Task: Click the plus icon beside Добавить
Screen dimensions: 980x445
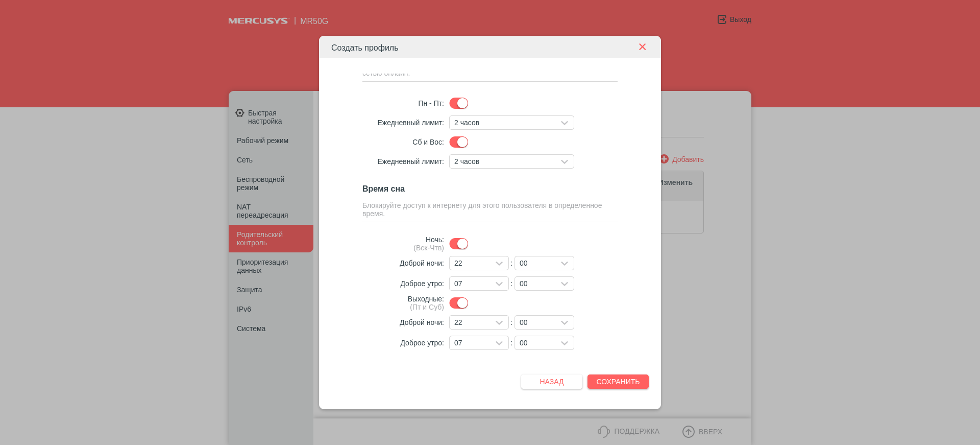Action: pyautogui.click(x=664, y=159)
